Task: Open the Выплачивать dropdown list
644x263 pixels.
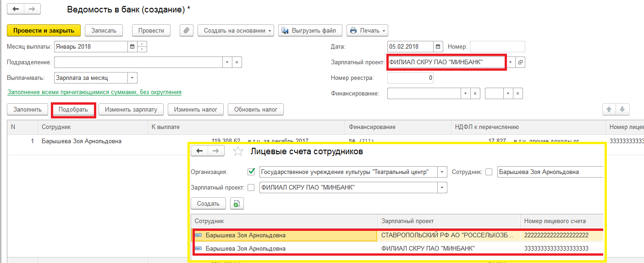Action: pyautogui.click(x=132, y=78)
